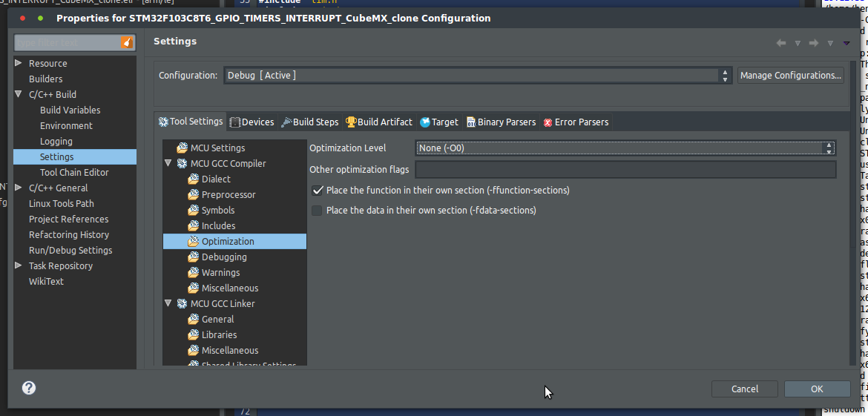Click the Other optimization flags field

[x=625, y=170]
